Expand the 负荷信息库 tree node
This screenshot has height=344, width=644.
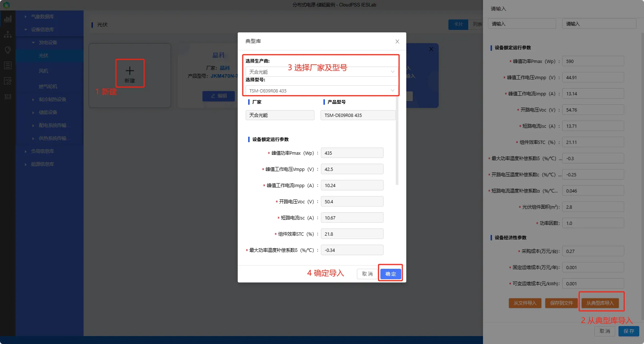(x=26, y=151)
